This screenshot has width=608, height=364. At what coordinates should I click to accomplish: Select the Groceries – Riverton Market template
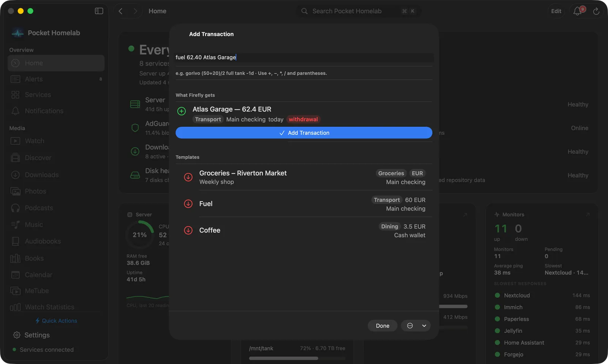304,177
